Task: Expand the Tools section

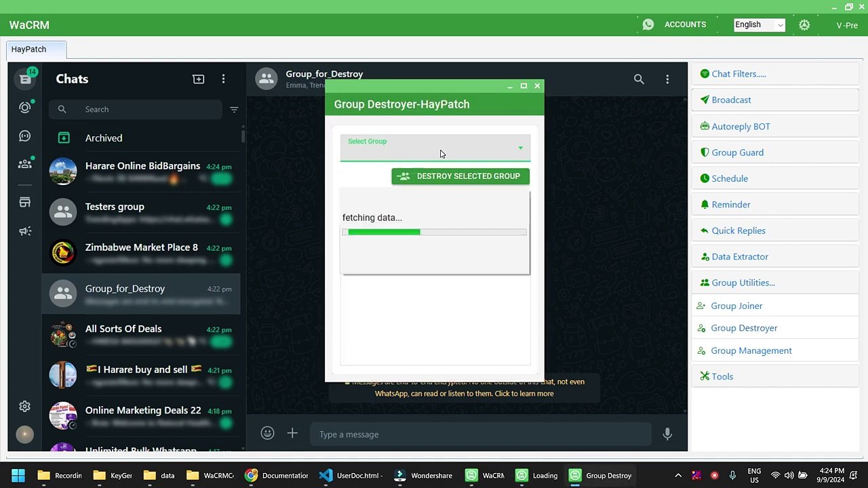Action: (x=775, y=376)
